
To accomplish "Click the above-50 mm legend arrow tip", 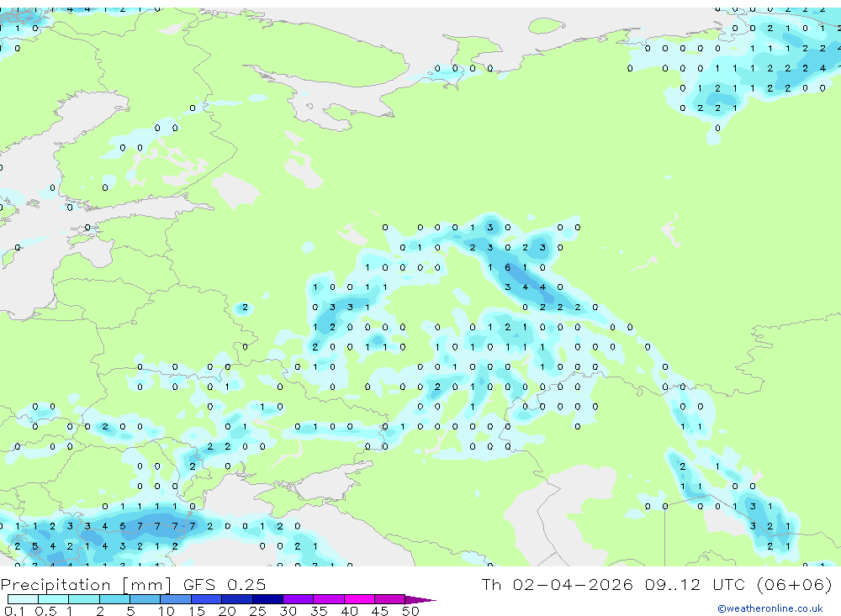I will 421,600.
